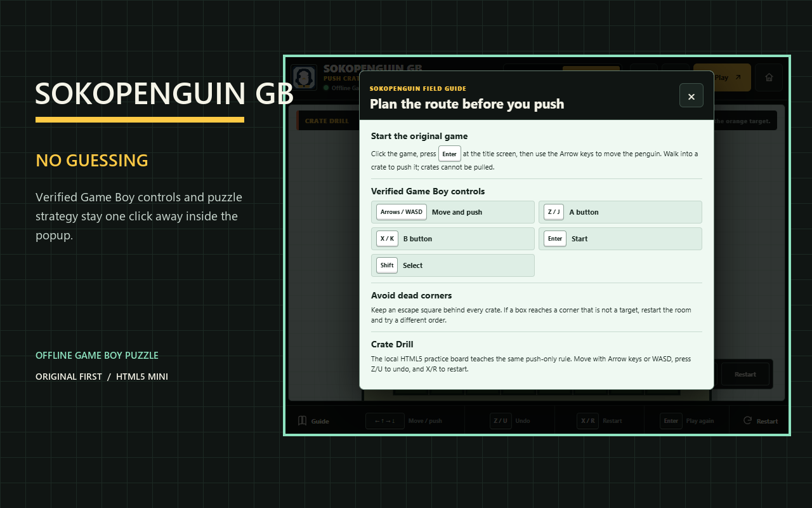Click the Z / U Undo key hint
Image resolution: width=812 pixels, height=508 pixels.
510,421
